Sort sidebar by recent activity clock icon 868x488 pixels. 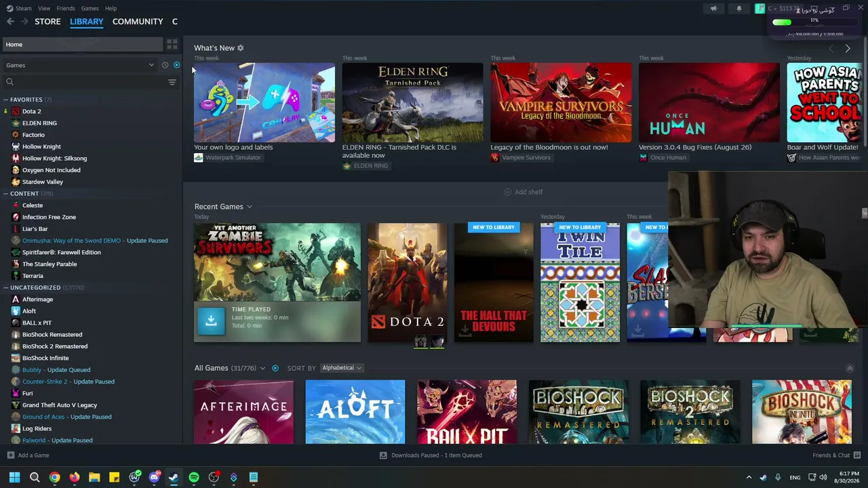tap(165, 65)
